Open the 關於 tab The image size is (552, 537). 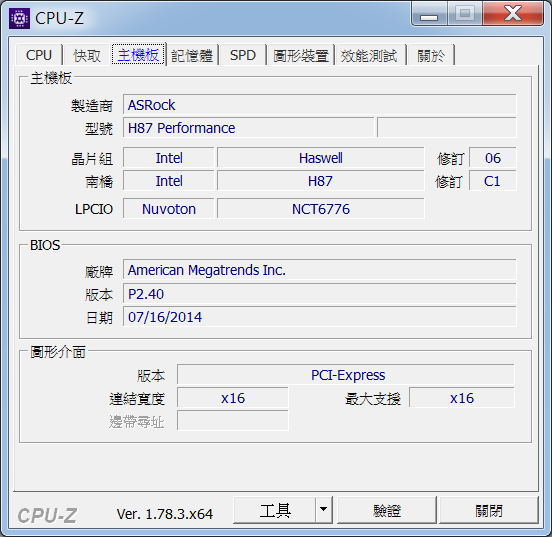[431, 55]
